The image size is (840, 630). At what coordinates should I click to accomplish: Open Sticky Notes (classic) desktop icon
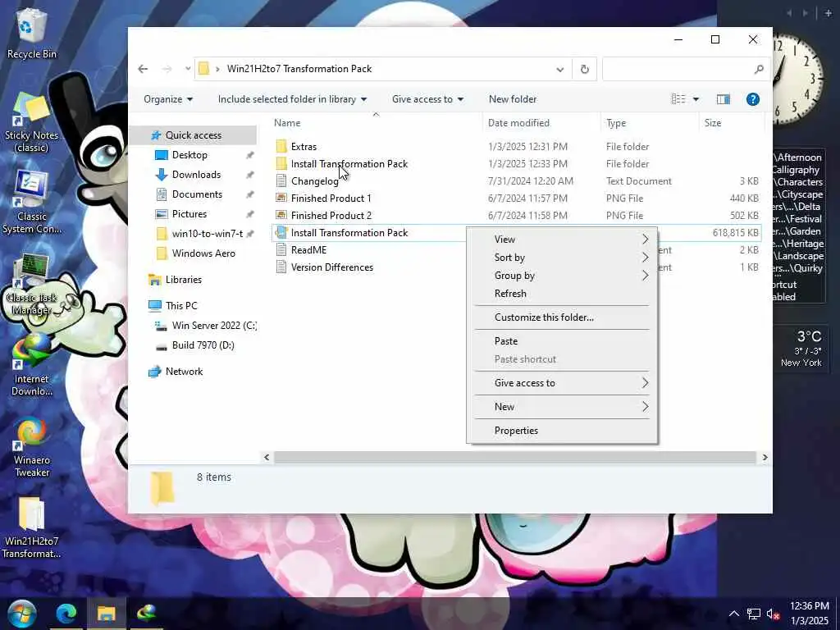[31, 122]
